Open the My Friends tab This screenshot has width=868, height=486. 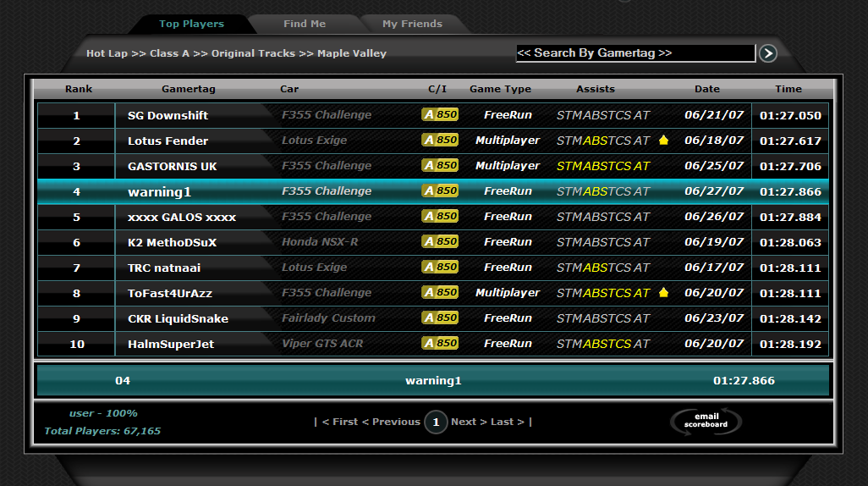(x=412, y=24)
